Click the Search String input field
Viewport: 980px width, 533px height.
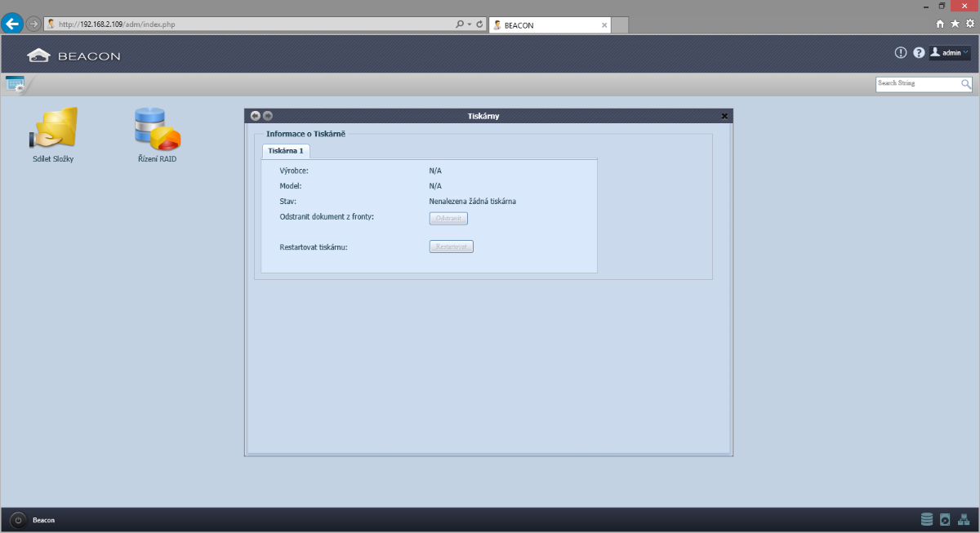pos(916,84)
